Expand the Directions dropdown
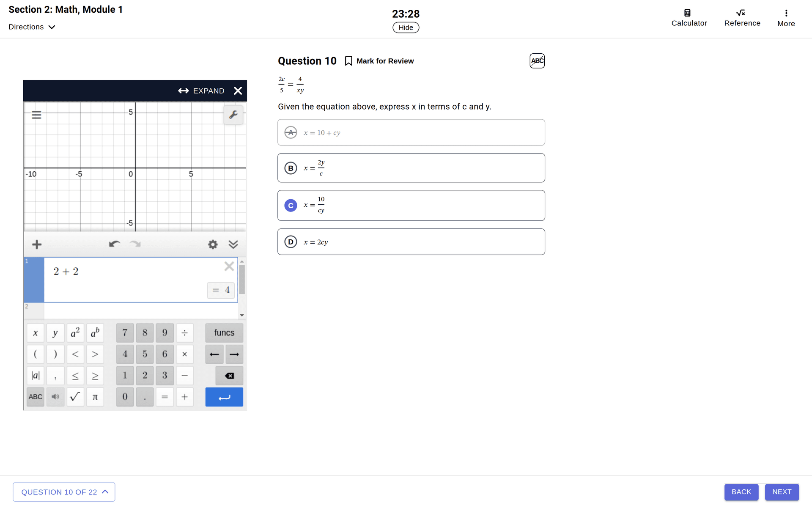Screen dimensions: 812x508 pyautogui.click(x=32, y=27)
